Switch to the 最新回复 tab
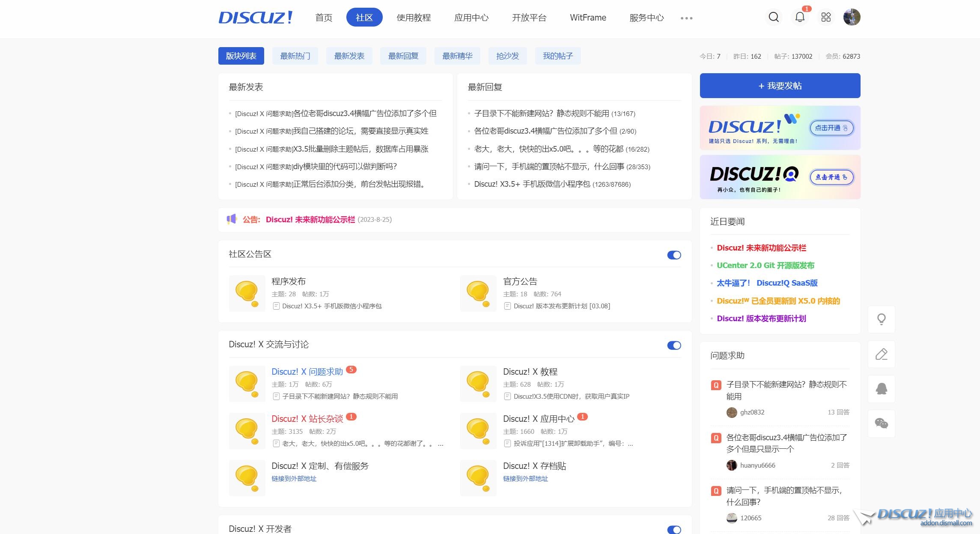This screenshot has width=980, height=534. [403, 56]
